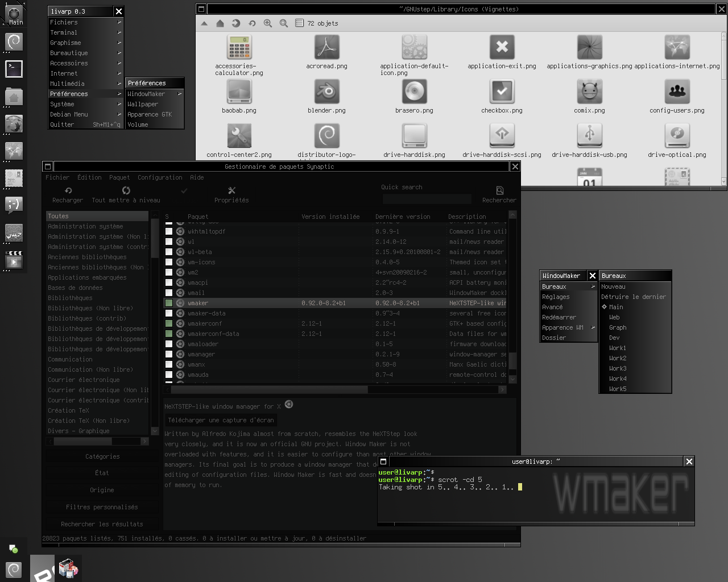
Task: Click the package list vertical scrollbar
Action: (512, 360)
